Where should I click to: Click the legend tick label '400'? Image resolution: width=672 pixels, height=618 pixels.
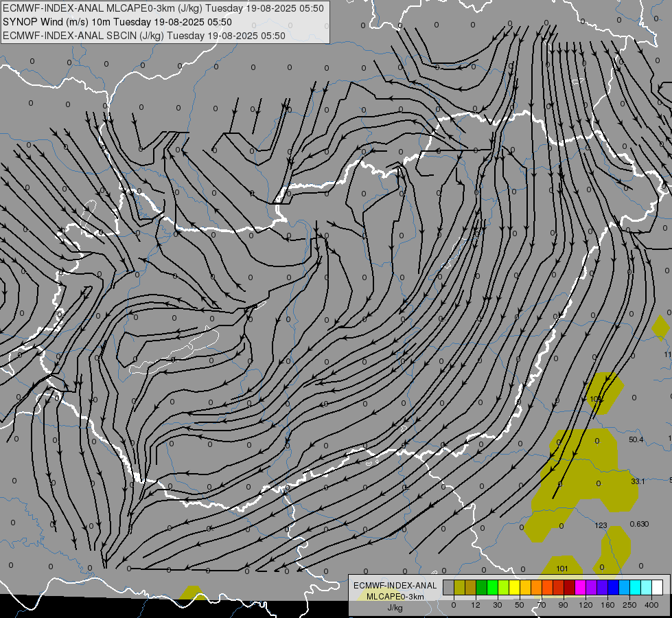coord(651,605)
